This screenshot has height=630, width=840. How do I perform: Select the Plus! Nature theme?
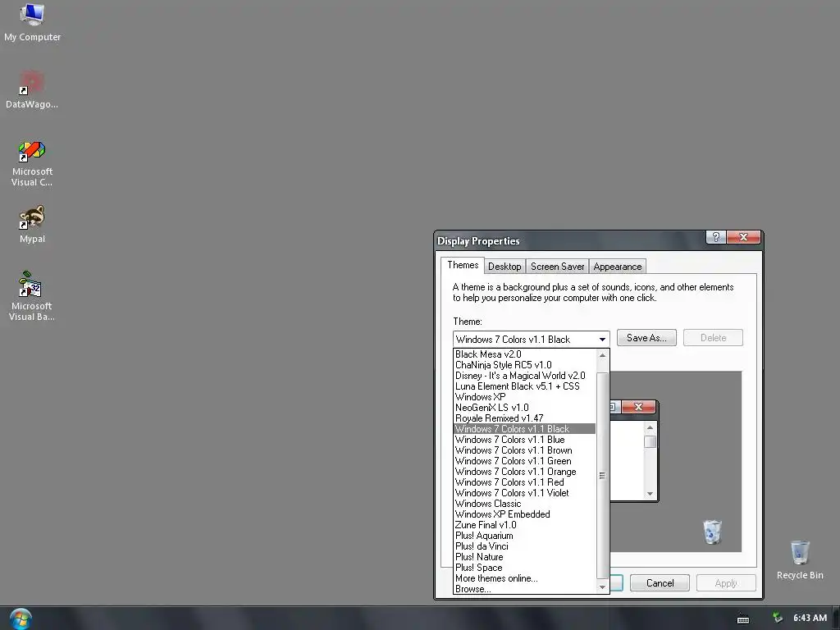coord(524,557)
